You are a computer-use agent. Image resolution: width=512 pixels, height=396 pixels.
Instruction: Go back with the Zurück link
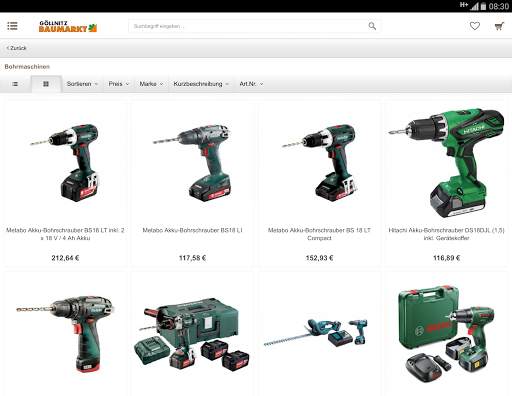pyautogui.click(x=16, y=48)
